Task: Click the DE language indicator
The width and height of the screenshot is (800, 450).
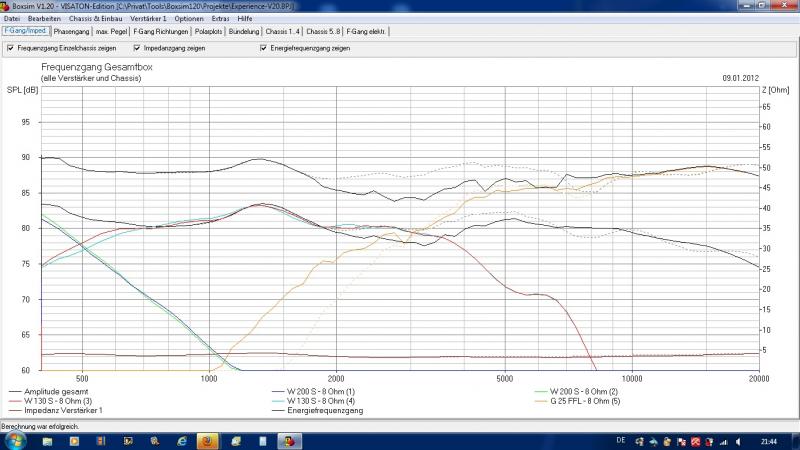Action: [621, 440]
